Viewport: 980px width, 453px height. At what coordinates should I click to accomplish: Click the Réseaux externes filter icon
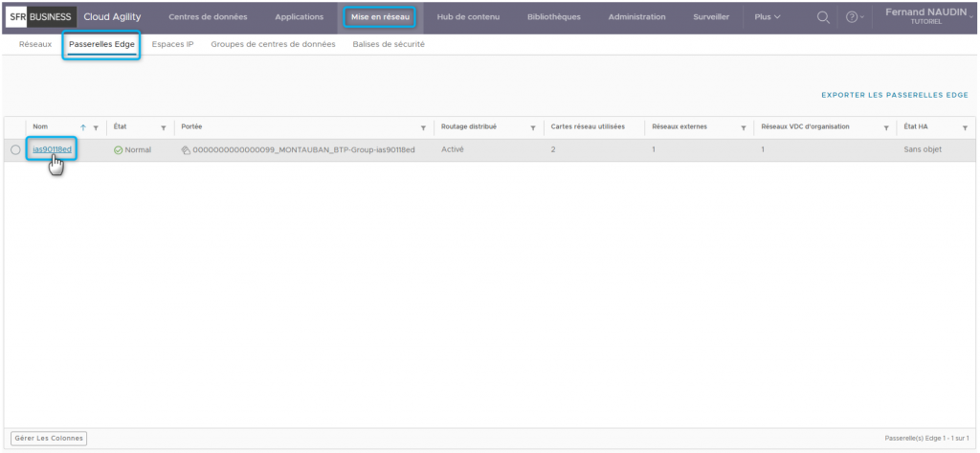(743, 127)
